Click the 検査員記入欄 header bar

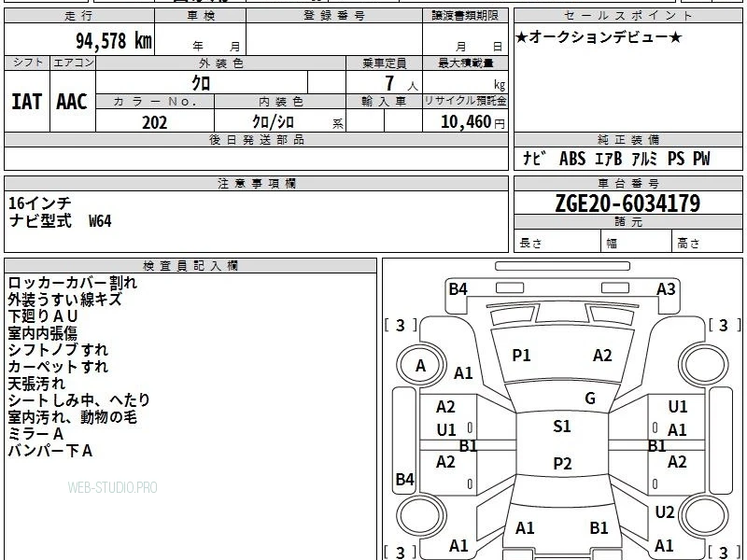click(190, 266)
